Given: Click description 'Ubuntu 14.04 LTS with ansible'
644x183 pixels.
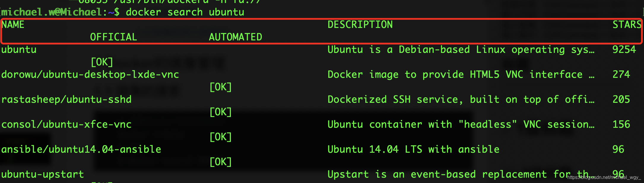Looking at the screenshot, I should pyautogui.click(x=413, y=149).
